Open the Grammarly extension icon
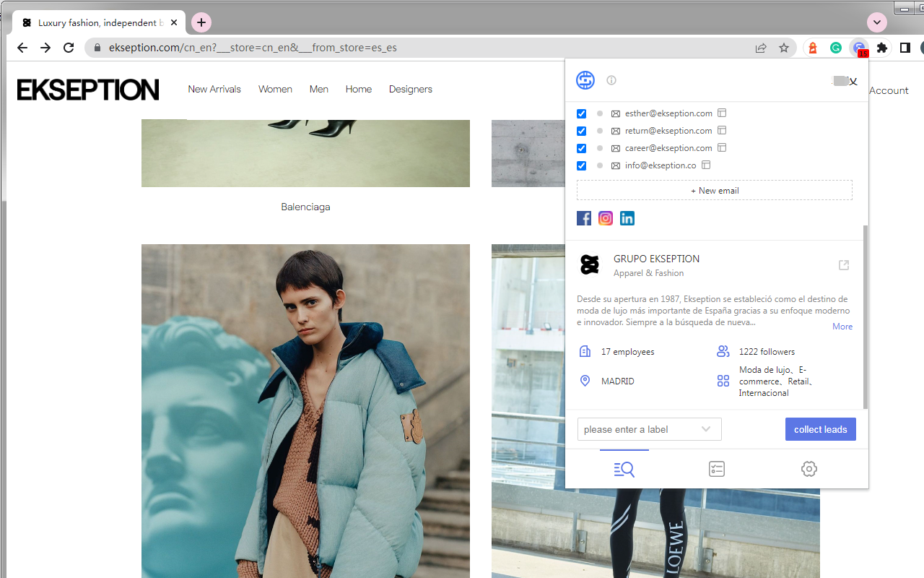The height and width of the screenshot is (578, 924). (x=836, y=48)
